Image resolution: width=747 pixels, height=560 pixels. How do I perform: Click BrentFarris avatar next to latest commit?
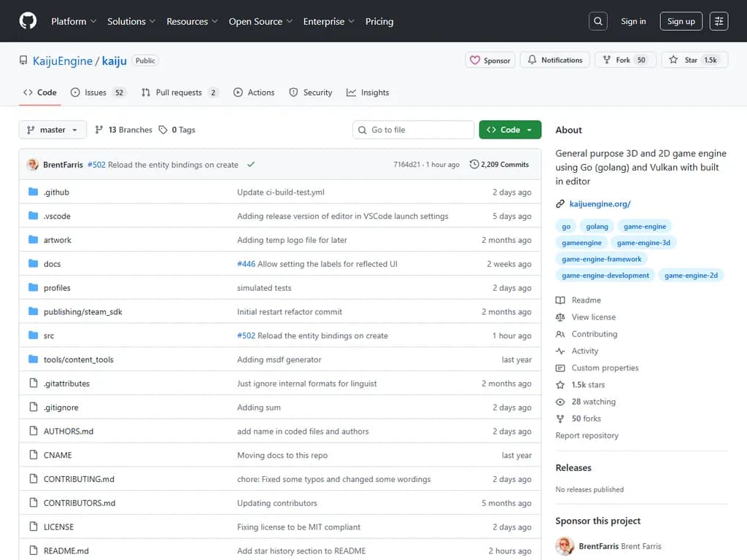32,165
